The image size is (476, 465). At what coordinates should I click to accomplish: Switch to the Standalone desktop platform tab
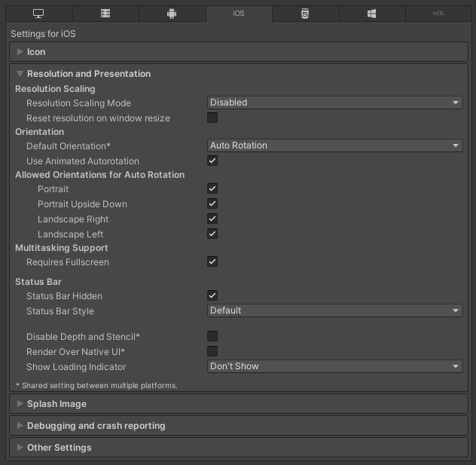[38, 14]
